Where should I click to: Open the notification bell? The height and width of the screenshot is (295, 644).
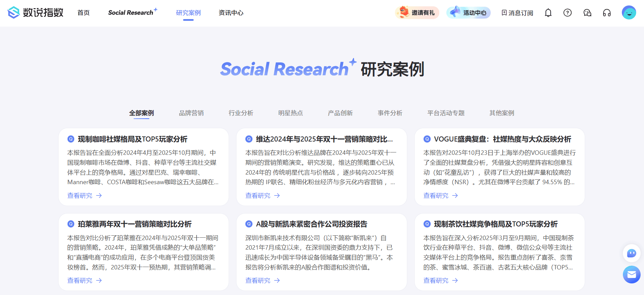pos(548,13)
